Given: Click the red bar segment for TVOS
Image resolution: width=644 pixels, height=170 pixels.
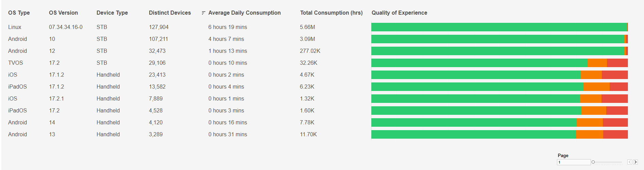Looking at the screenshot, I should (617, 63).
